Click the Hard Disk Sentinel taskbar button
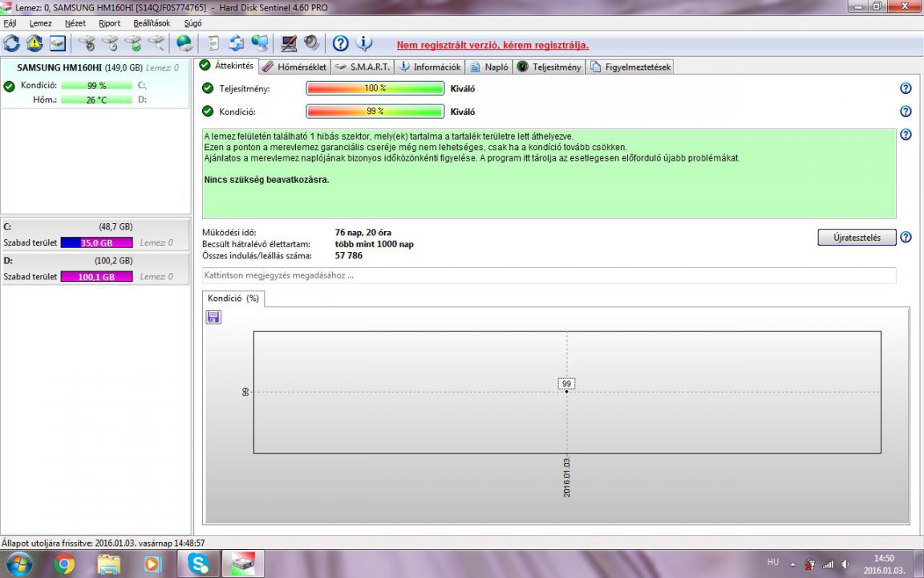This screenshot has width=924, height=578. [x=243, y=564]
